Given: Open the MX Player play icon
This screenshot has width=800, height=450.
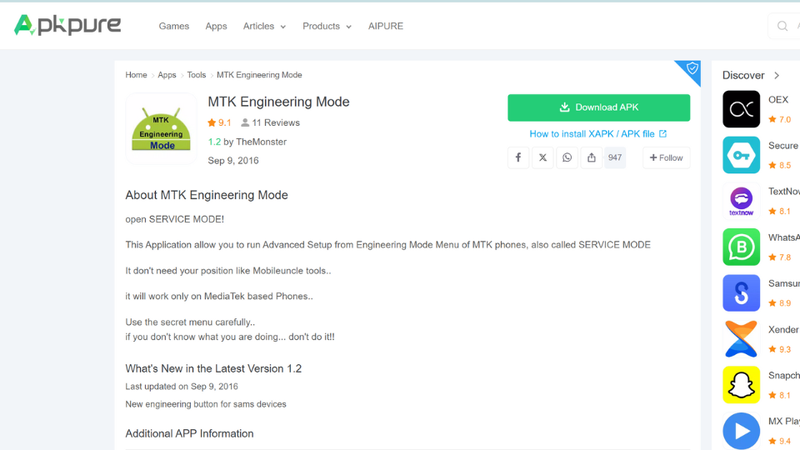Looking at the screenshot, I should coord(741,431).
